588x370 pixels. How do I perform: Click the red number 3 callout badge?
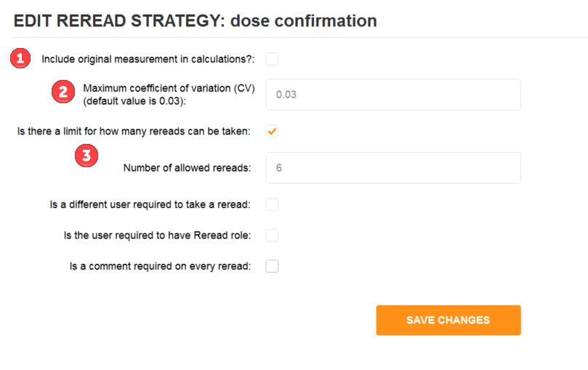[x=86, y=156]
